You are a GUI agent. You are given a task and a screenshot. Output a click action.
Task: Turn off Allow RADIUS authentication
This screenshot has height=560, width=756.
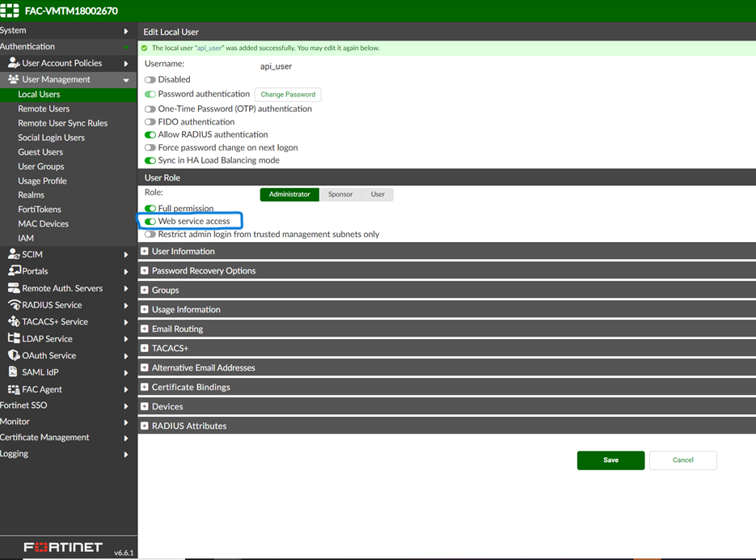(150, 135)
